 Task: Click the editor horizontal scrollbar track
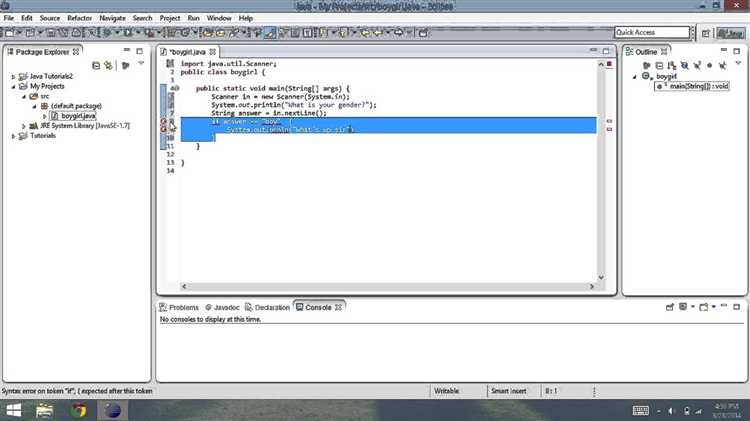click(x=386, y=286)
